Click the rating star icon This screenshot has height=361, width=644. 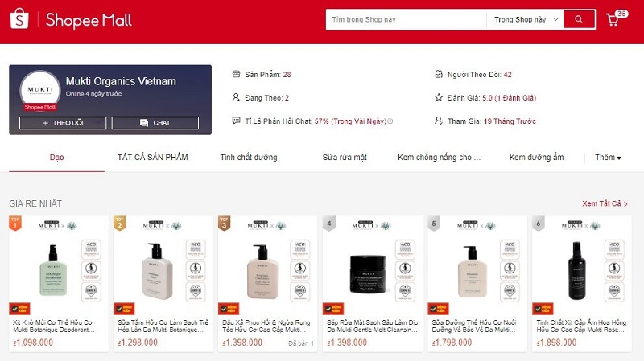pos(439,97)
